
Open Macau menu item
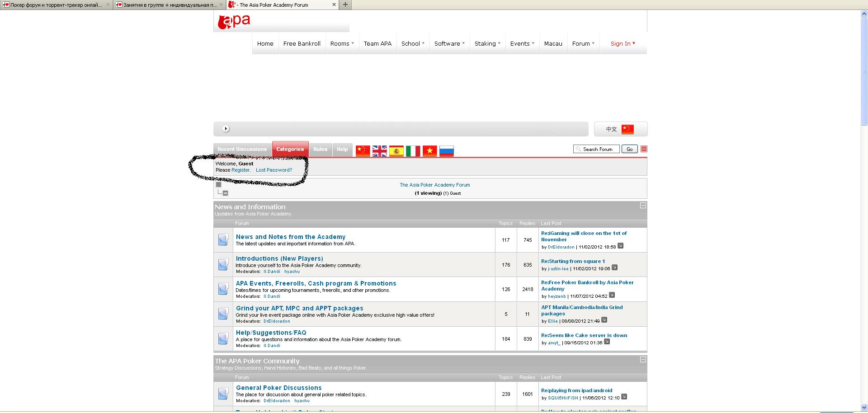(x=553, y=43)
